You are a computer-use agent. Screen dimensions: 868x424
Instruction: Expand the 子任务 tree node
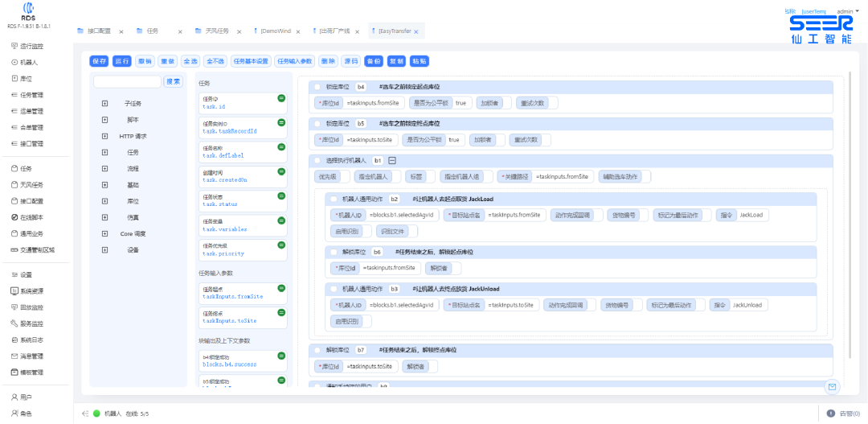[104, 104]
